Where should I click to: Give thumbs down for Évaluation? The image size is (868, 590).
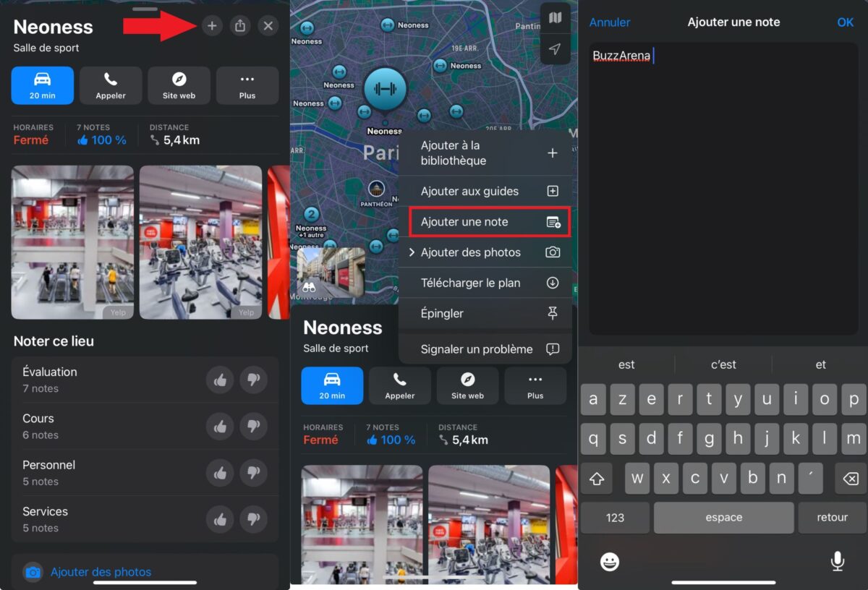click(254, 380)
